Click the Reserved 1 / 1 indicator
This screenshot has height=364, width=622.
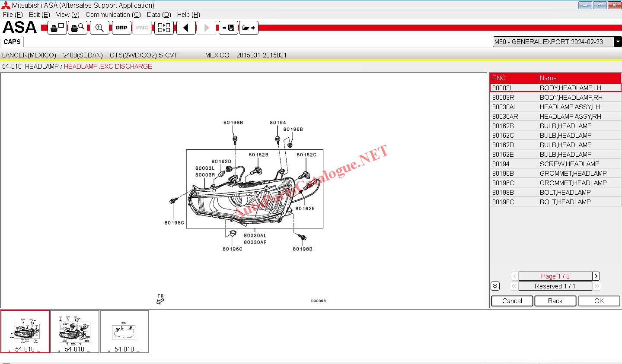coord(555,286)
